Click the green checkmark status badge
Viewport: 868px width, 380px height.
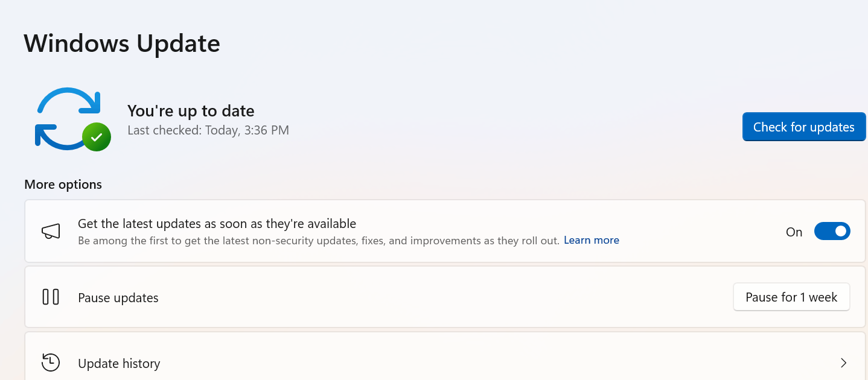coord(97,137)
